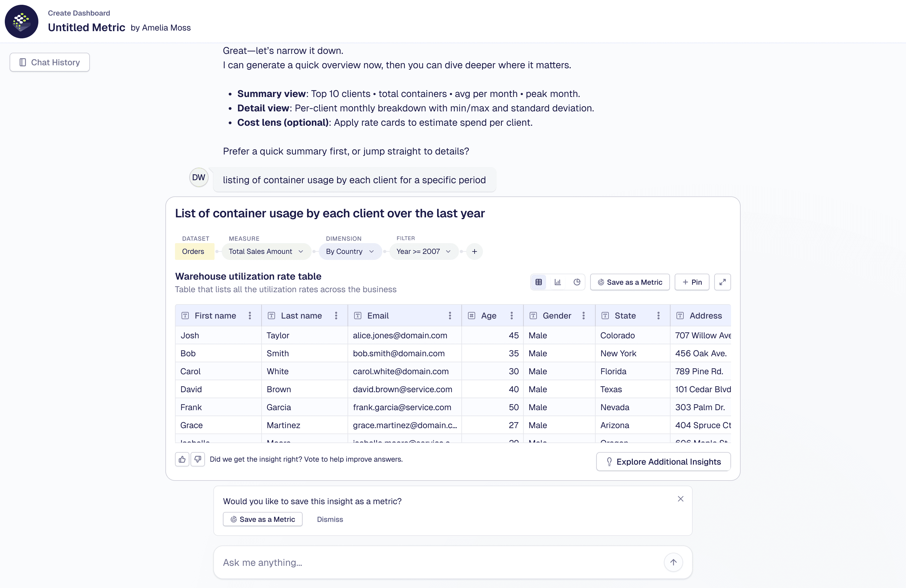Viewport: 906px width, 588px height.
Task: Select the Orders dataset chip
Action: pyautogui.click(x=194, y=251)
